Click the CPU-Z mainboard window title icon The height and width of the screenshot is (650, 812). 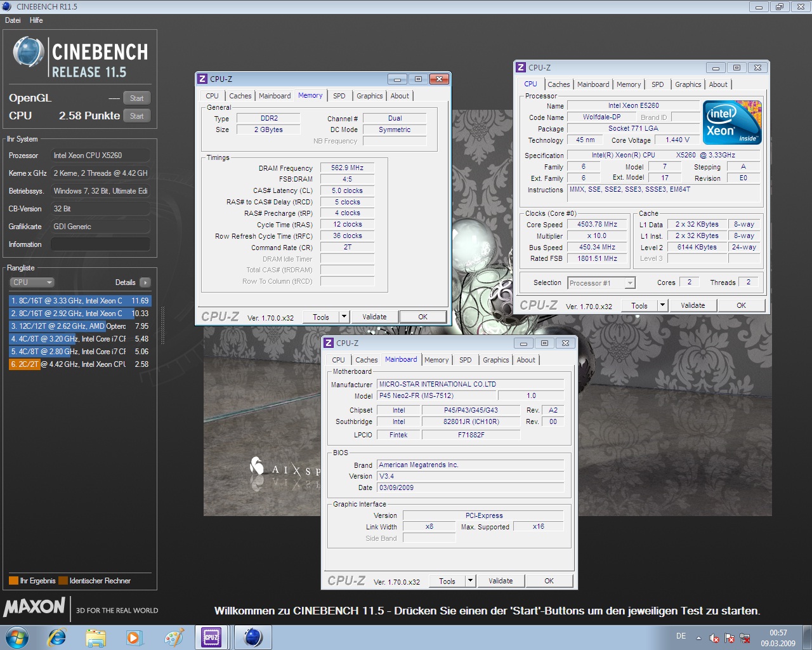coord(329,343)
